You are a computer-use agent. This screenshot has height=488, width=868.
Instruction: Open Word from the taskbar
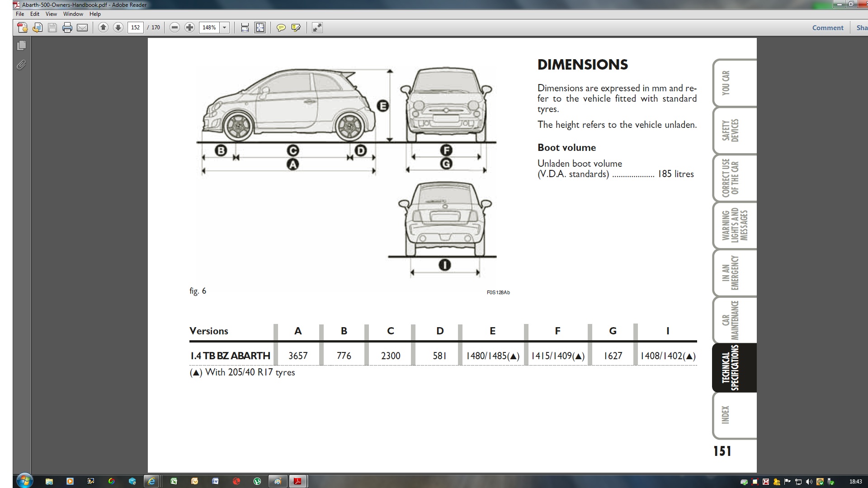coord(215,481)
